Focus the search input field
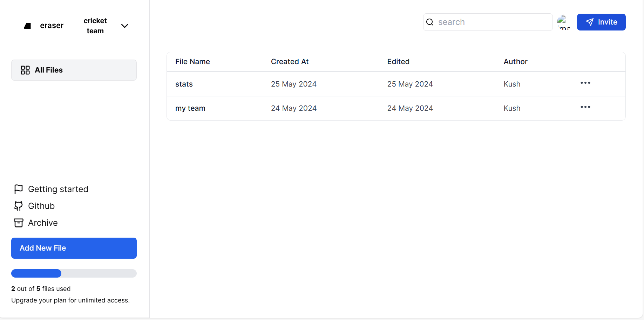The height and width of the screenshot is (320, 644). 493,22
